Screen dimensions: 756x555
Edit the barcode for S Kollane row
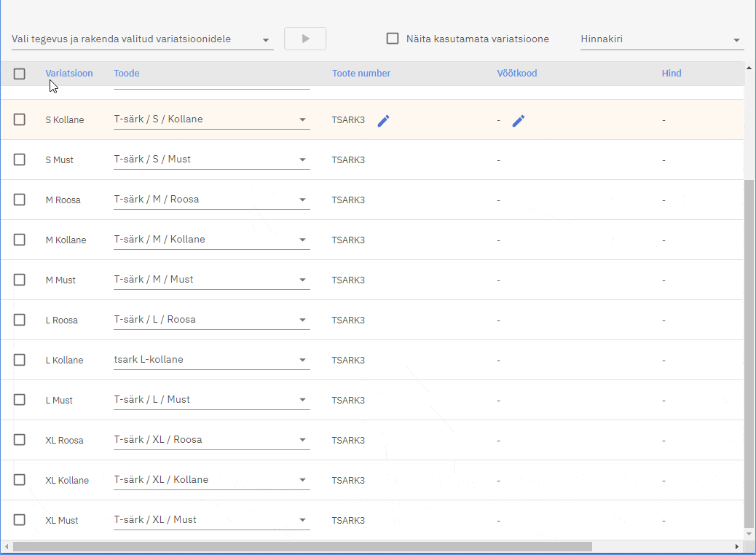pyautogui.click(x=518, y=121)
